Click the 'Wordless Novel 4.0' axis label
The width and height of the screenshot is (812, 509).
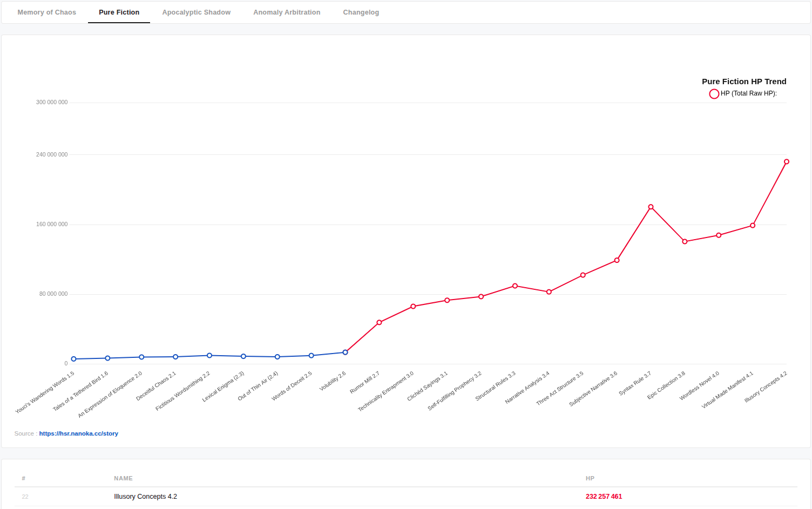tap(700, 386)
